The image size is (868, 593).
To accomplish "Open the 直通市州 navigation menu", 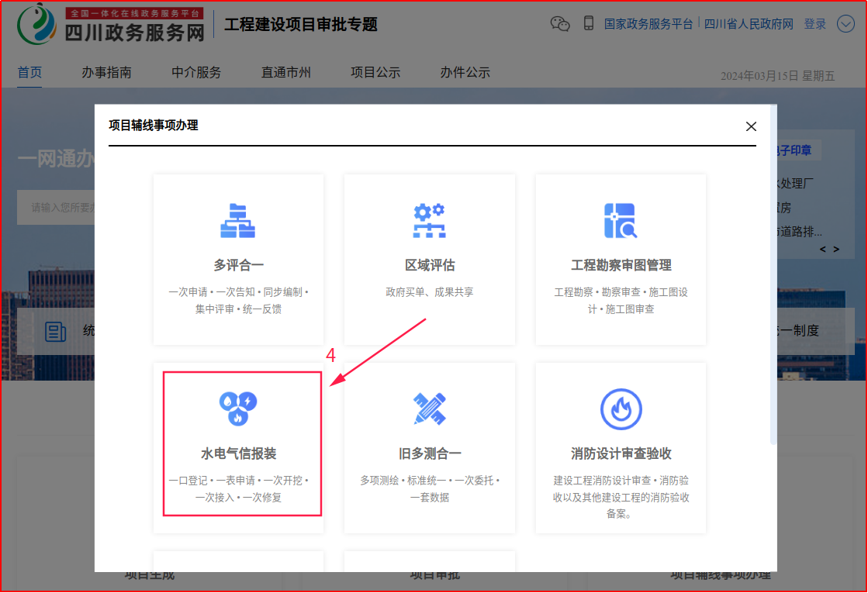I will pyautogui.click(x=285, y=72).
